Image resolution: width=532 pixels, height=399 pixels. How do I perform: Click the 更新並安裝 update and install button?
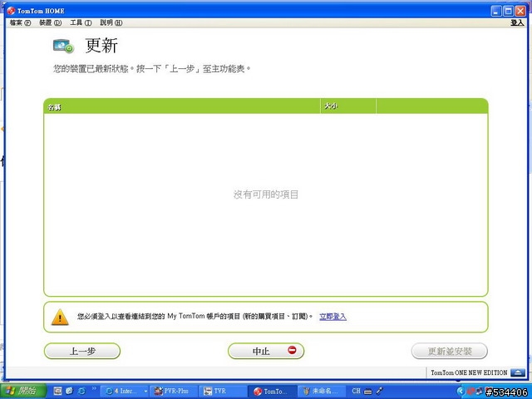tap(450, 351)
